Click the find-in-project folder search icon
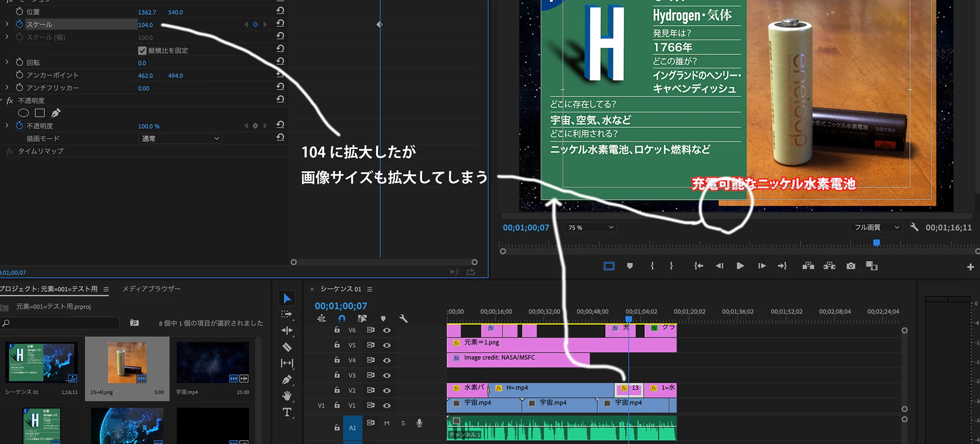 click(x=134, y=322)
